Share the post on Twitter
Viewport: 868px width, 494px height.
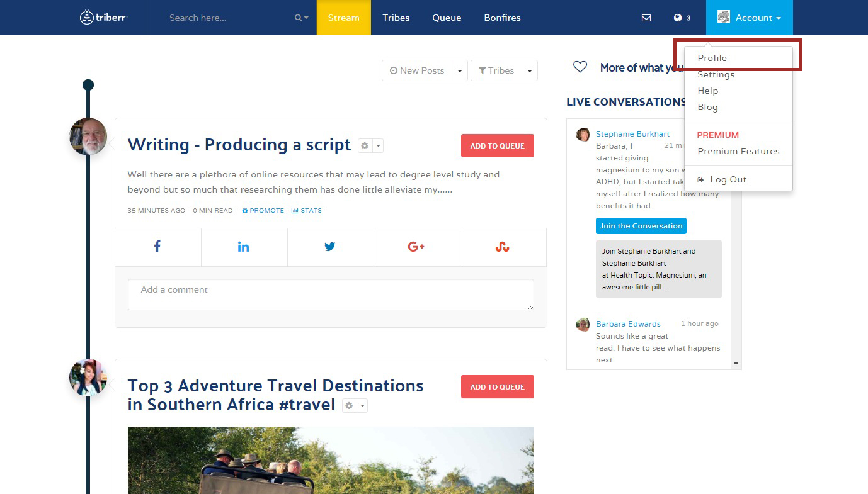click(x=330, y=247)
